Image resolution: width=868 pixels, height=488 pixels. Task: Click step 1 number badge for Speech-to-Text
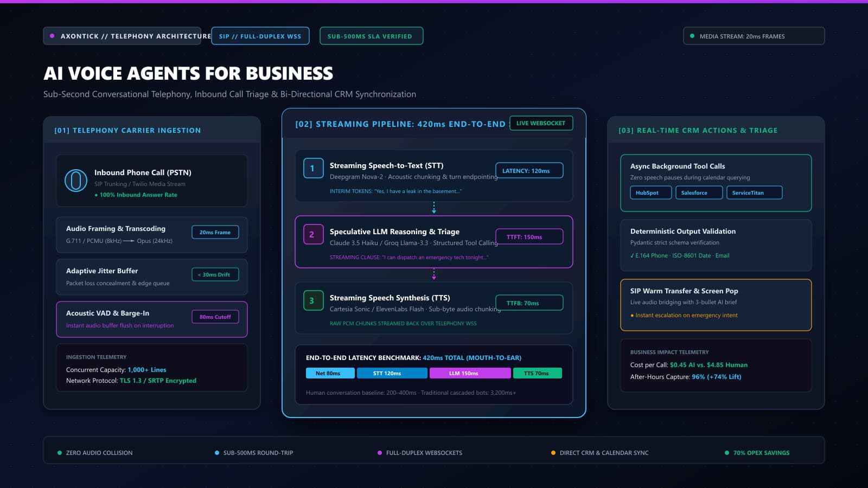point(313,168)
